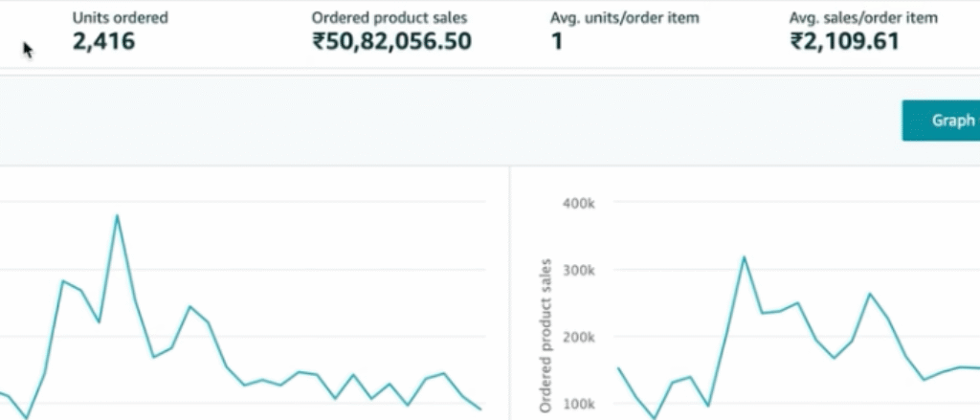Click the vertical Ordered product sales axis title
The image size is (980, 420).
coord(546,335)
